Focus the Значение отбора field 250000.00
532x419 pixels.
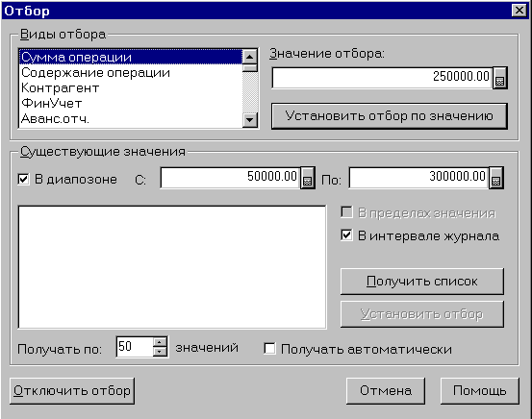pyautogui.click(x=382, y=78)
